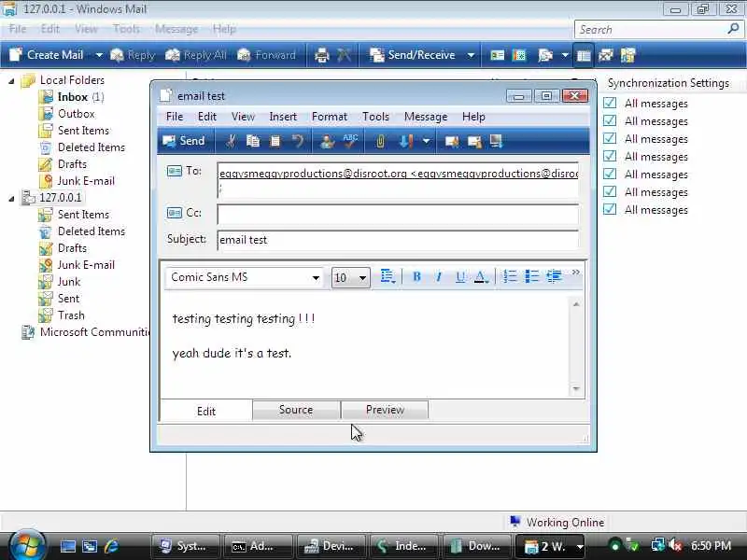Viewport: 747px width, 560px height.
Task: Click the Windows Calendar icon in main toolbar
Action: coord(519,55)
